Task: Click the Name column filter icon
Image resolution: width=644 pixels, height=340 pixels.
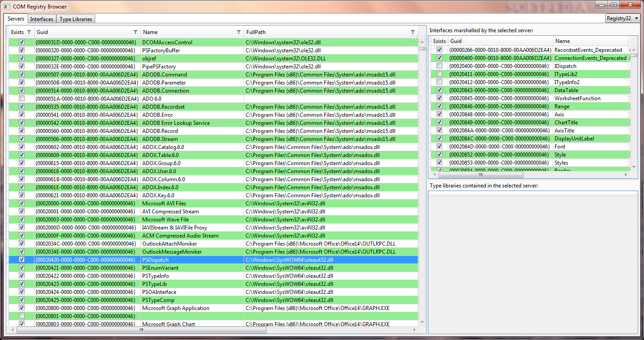Action: coord(239,32)
